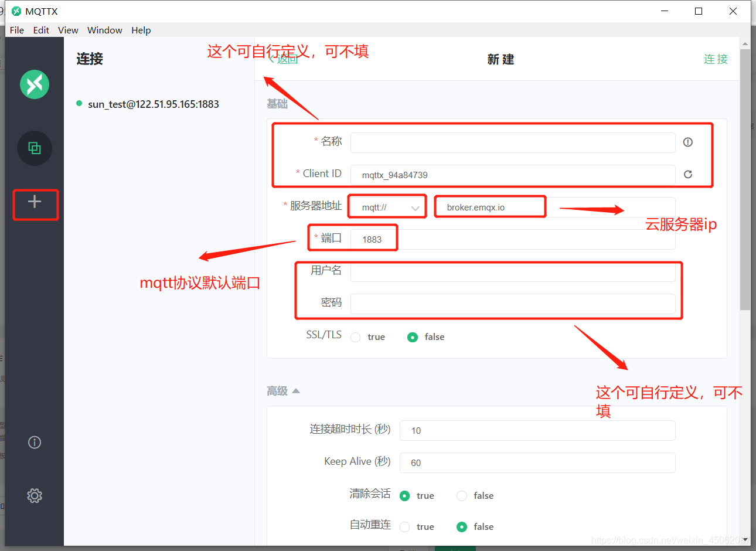Click the plus icon to add connection
This screenshot has height=551, width=756.
click(x=35, y=202)
